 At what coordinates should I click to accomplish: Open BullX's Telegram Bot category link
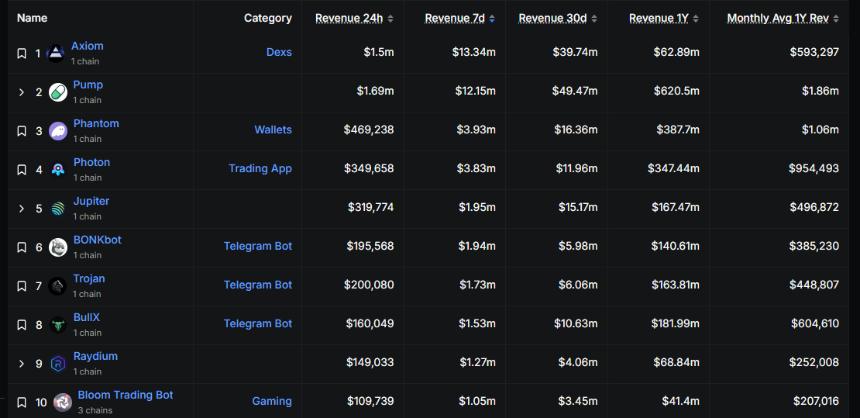tap(258, 324)
